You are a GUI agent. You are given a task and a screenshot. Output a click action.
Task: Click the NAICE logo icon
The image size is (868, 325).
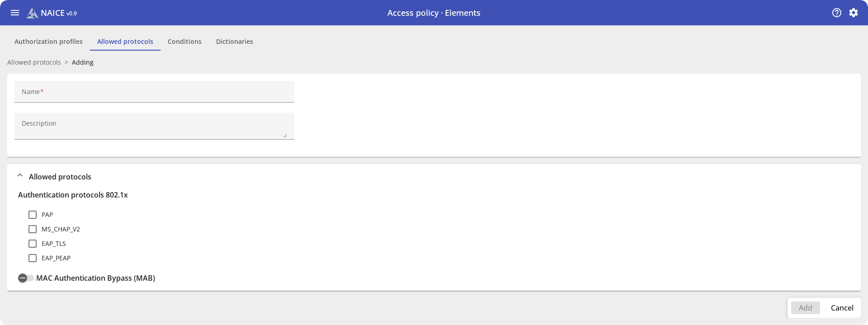tap(32, 13)
